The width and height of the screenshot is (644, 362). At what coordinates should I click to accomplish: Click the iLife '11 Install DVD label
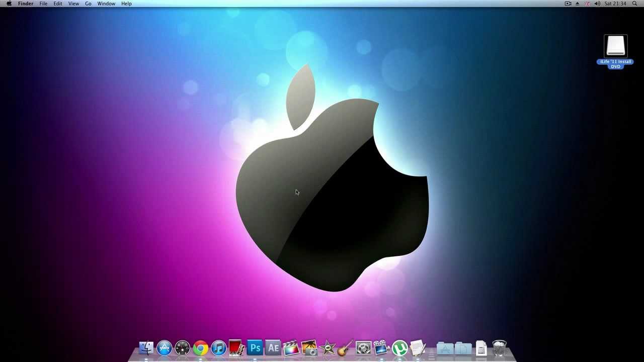(x=616, y=64)
